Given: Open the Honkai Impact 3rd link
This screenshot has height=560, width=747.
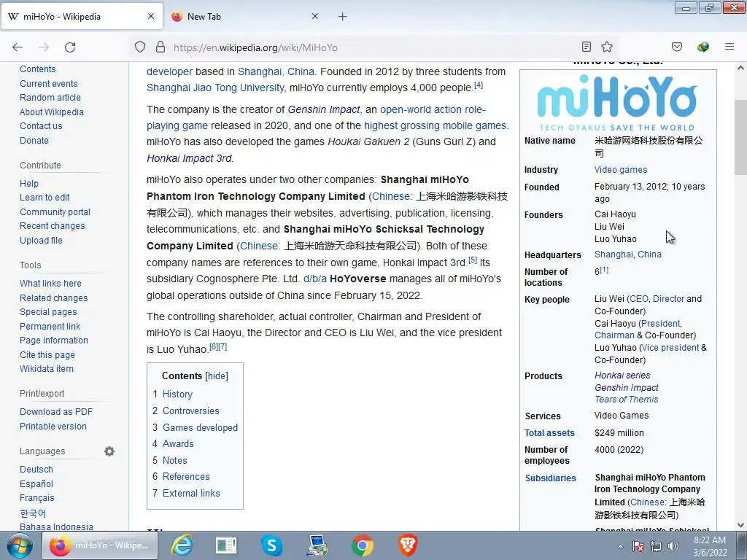Looking at the screenshot, I should coord(189,158).
